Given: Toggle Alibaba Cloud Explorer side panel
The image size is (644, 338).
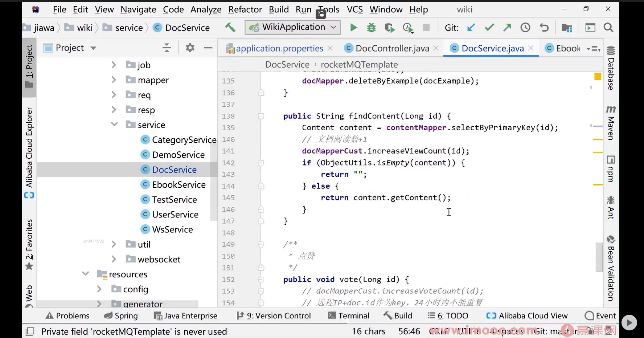Looking at the screenshot, I should (29, 152).
